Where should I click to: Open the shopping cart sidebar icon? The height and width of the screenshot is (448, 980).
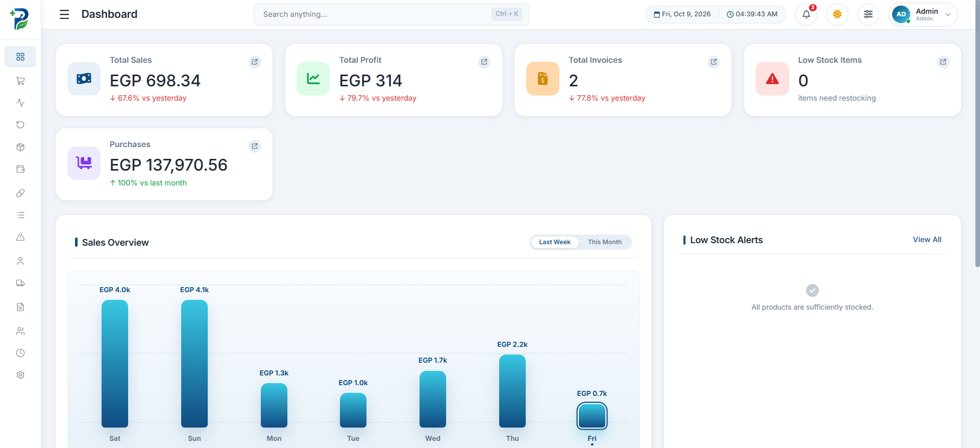(x=20, y=81)
